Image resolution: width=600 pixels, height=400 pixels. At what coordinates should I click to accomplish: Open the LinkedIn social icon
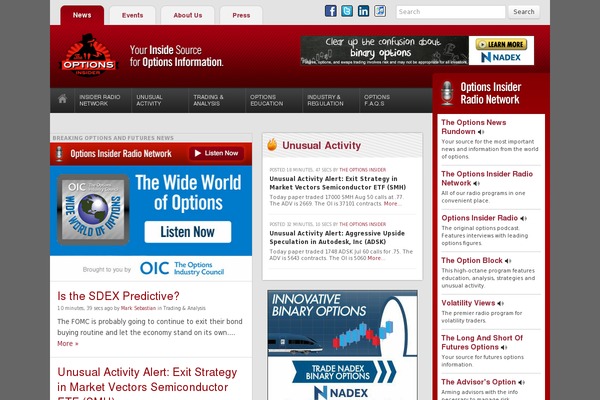tap(364, 11)
